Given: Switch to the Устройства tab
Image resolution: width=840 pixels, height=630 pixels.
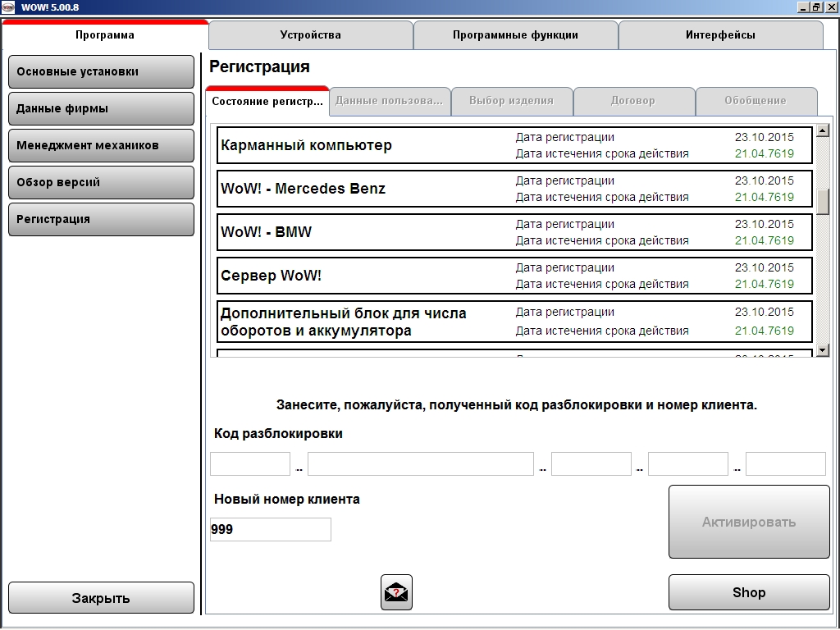Looking at the screenshot, I should coord(311,35).
